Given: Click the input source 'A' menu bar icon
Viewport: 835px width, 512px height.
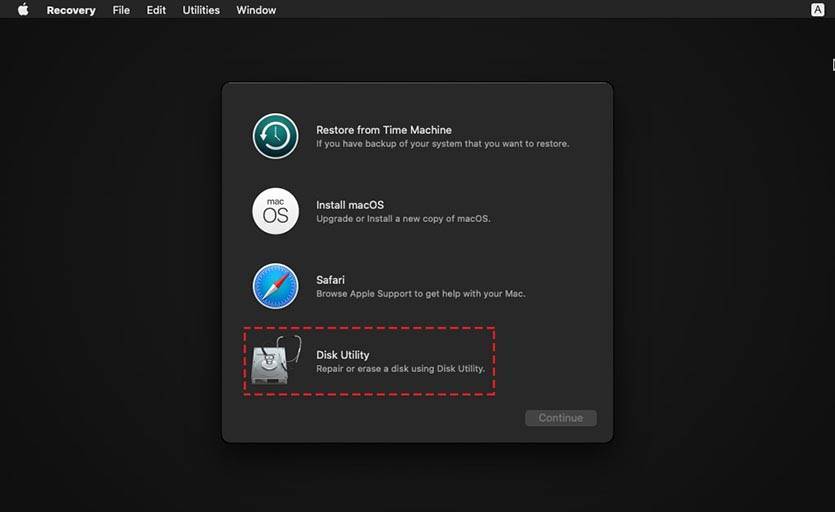Looking at the screenshot, I should (x=817, y=10).
